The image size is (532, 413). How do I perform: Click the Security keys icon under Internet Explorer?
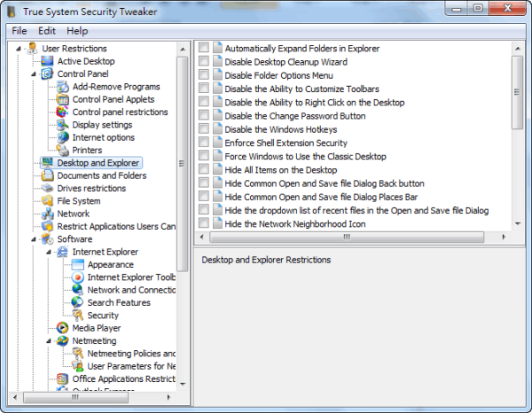click(x=78, y=316)
